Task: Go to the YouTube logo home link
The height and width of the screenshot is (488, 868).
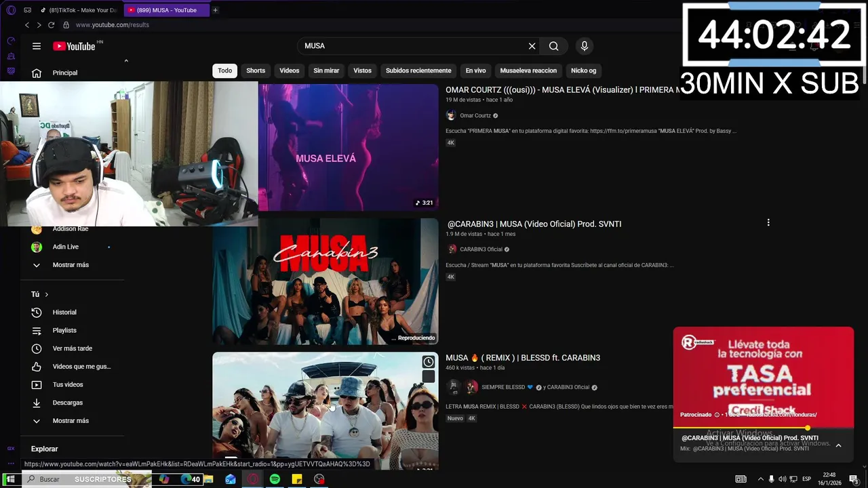Action: (x=75, y=46)
